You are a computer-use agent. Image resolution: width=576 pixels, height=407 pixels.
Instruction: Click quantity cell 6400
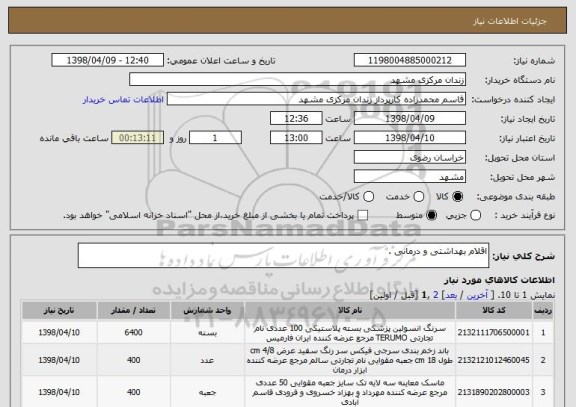point(133,332)
